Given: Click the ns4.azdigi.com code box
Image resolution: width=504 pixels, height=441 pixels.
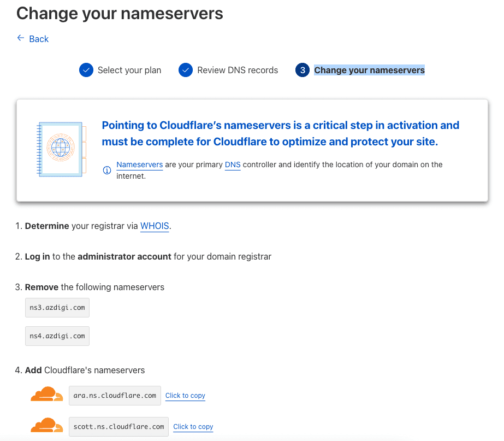Looking at the screenshot, I should (x=57, y=336).
